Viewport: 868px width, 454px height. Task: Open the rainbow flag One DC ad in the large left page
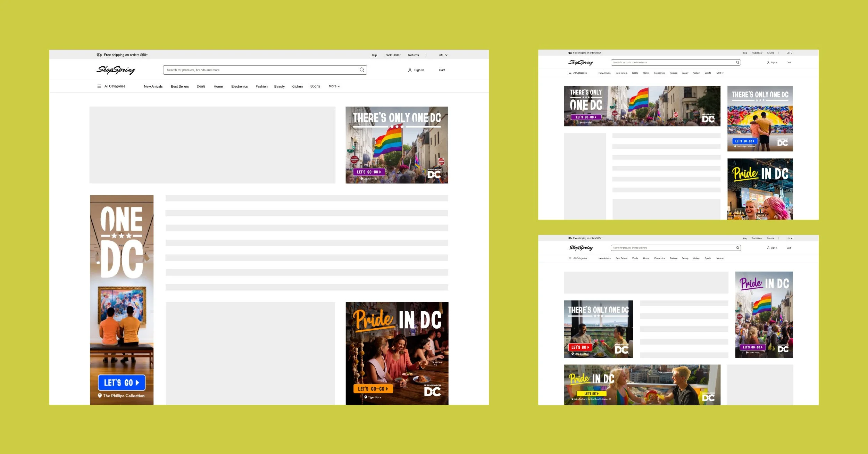397,145
